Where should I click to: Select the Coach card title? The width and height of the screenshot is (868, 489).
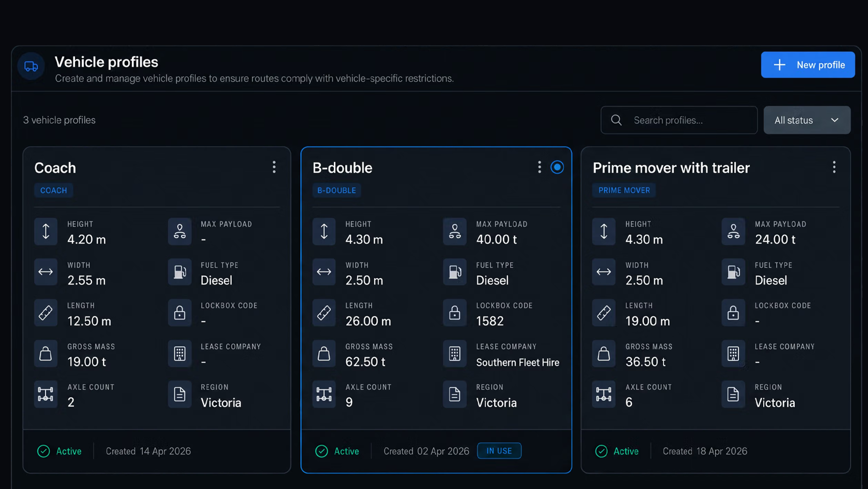55,168
